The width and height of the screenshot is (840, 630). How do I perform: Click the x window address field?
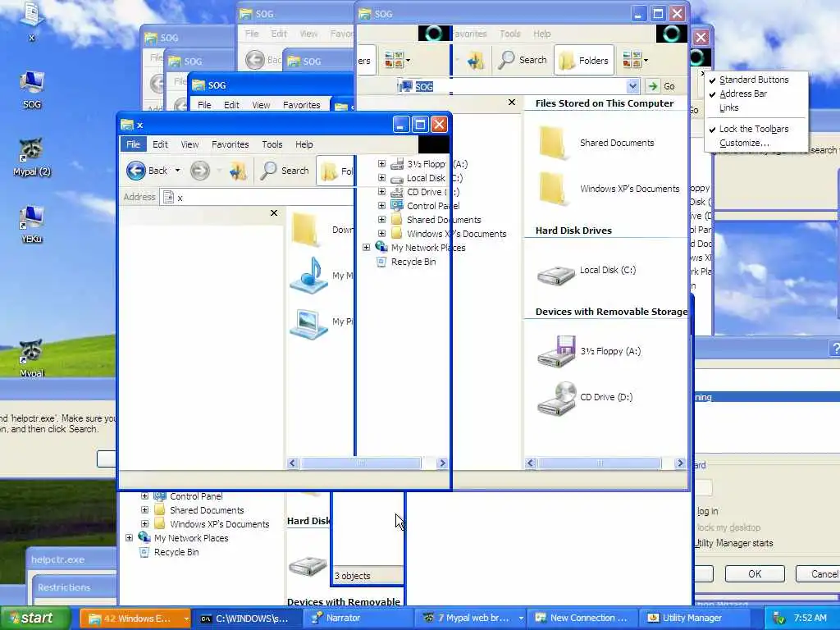[x=256, y=197]
